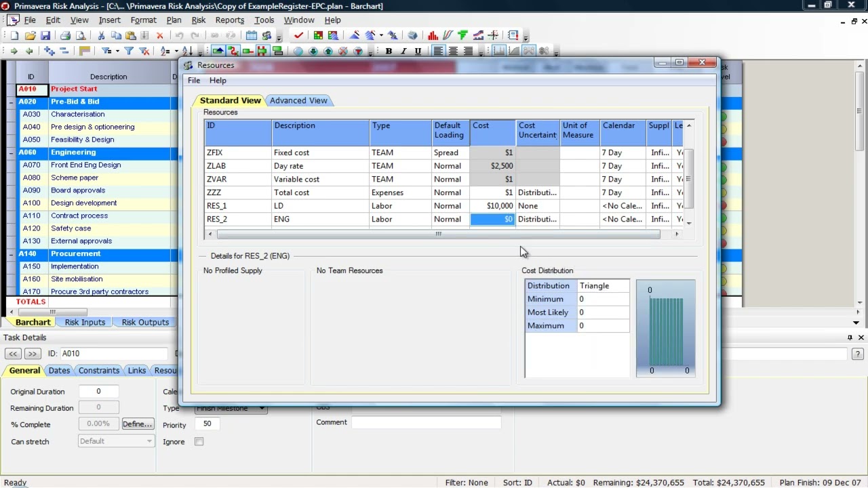
Task: Click the Comment input field
Action: tap(426, 422)
